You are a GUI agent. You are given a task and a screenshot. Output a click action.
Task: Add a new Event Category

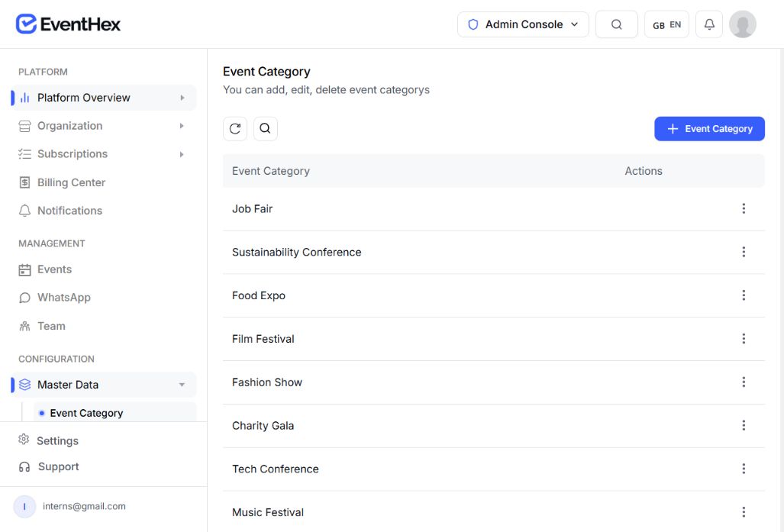click(709, 128)
